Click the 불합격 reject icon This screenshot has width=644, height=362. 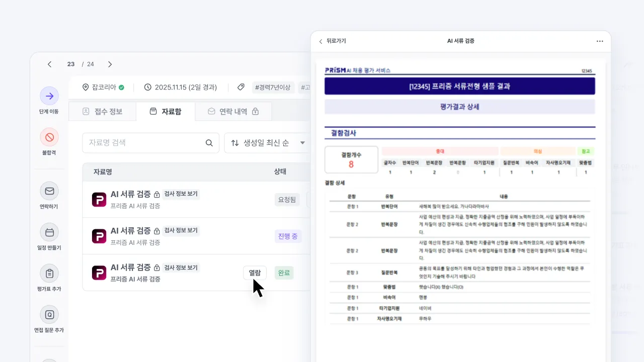click(49, 137)
